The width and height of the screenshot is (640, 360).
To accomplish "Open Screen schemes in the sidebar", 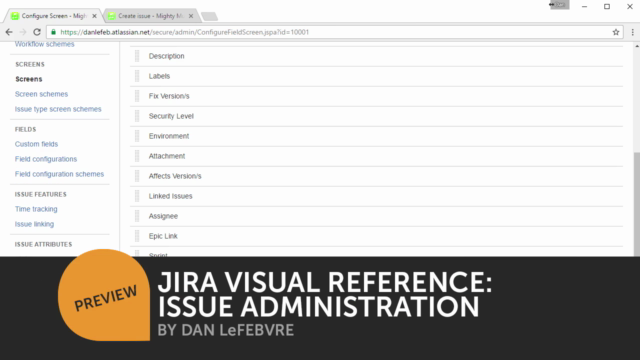I will (x=41, y=94).
